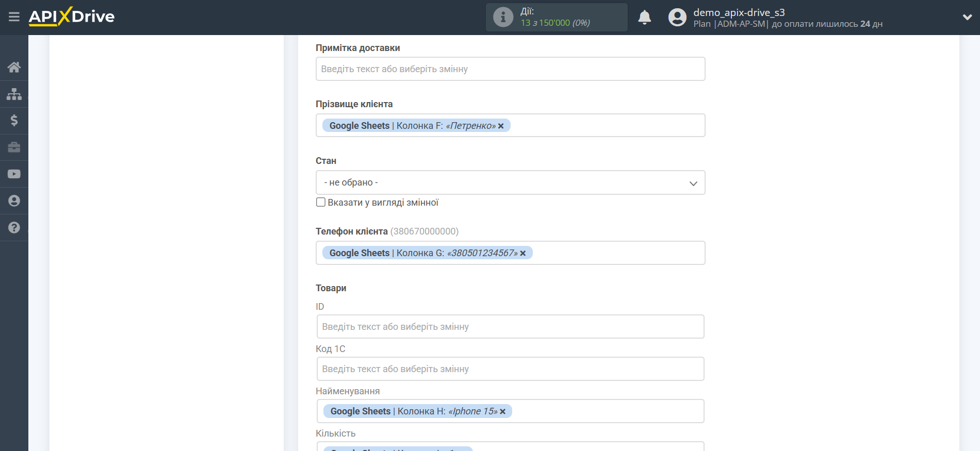
Task: Click the info icon next to Дії
Action: coord(503,17)
